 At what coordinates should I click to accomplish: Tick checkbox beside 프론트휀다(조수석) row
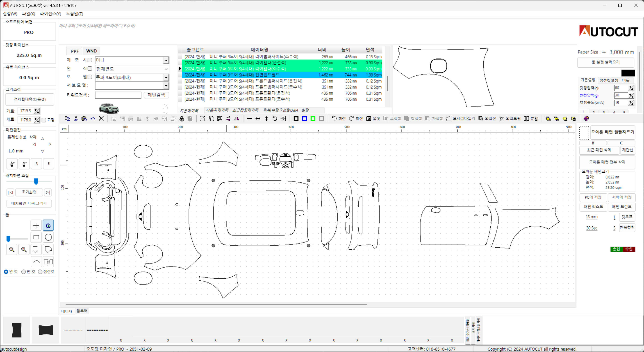[x=180, y=99]
